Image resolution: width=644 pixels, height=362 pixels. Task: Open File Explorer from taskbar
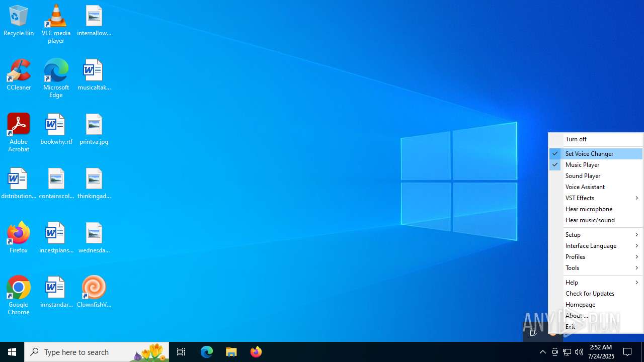tap(231, 352)
